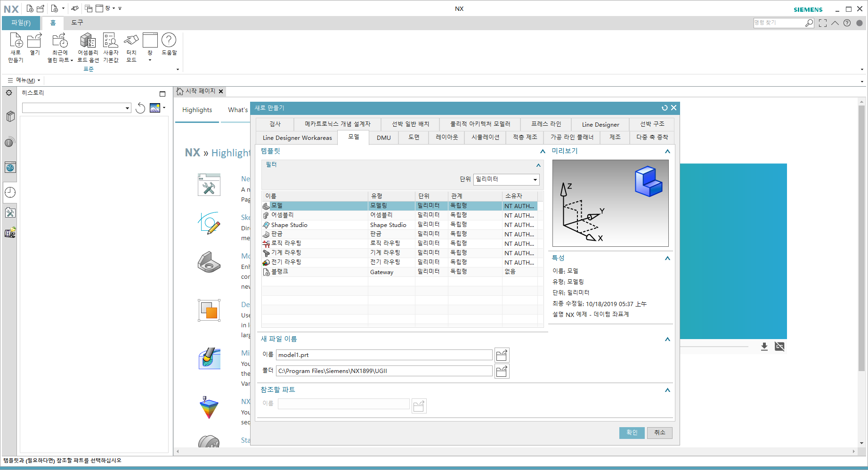Select the 도면 tab
The height and width of the screenshot is (470, 868).
tap(414, 137)
